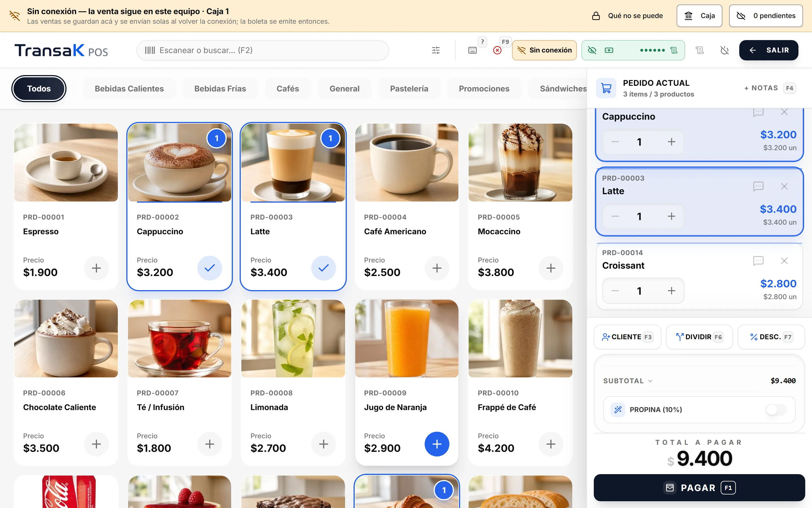The width and height of the screenshot is (812, 508).
Task: Click the red cancel-sale icon (F9)
Action: pos(497,51)
